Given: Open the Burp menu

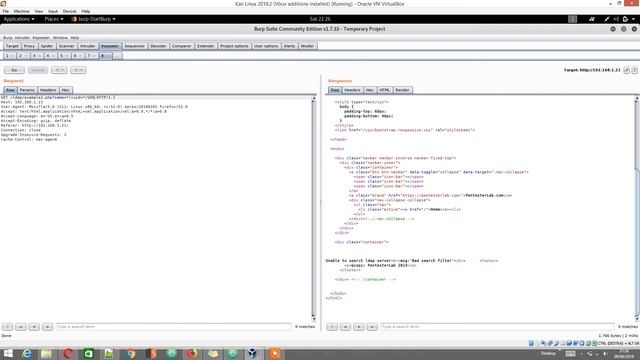Looking at the screenshot, I should (x=8, y=38).
